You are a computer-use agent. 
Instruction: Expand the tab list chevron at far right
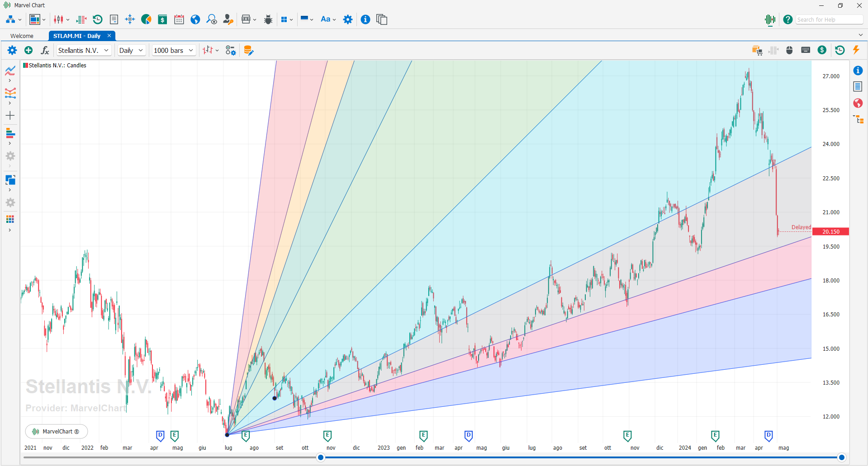pyautogui.click(x=860, y=35)
